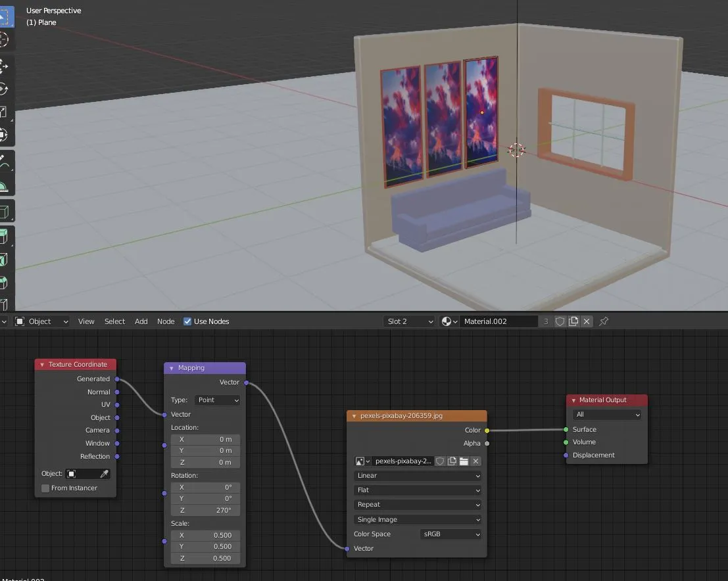Viewport: 728px width, 581px height.
Task: Unlink Material.002 with the X icon
Action: click(x=587, y=321)
